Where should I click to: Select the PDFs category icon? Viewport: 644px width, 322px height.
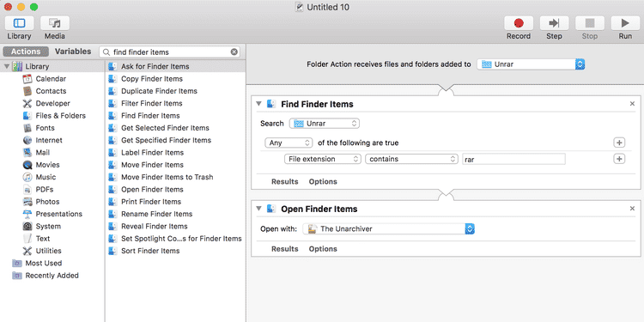[27, 190]
